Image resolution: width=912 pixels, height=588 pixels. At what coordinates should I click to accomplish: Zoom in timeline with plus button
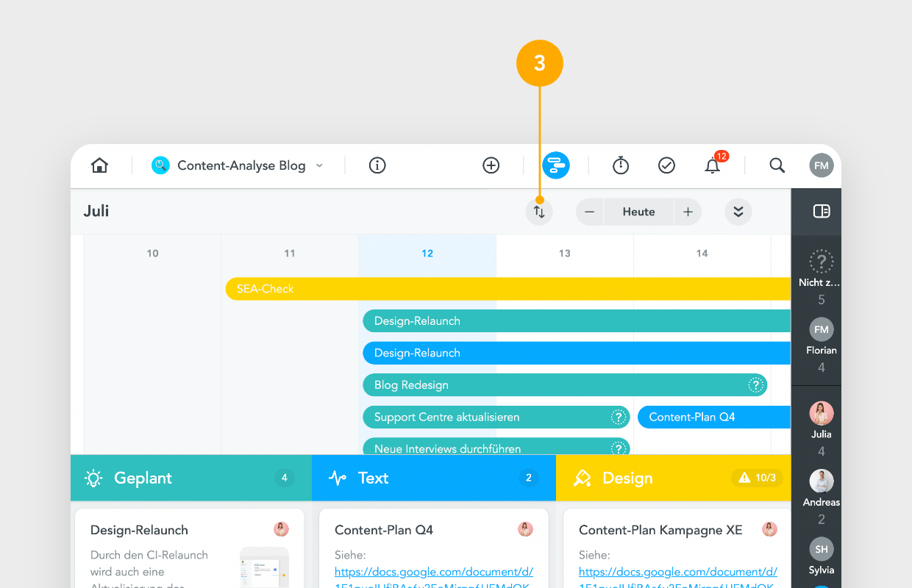click(x=688, y=212)
